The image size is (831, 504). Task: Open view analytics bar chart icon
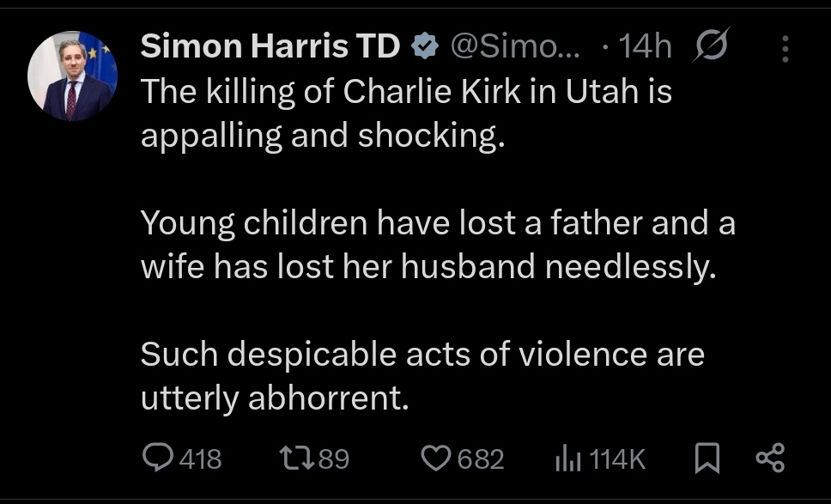568,458
